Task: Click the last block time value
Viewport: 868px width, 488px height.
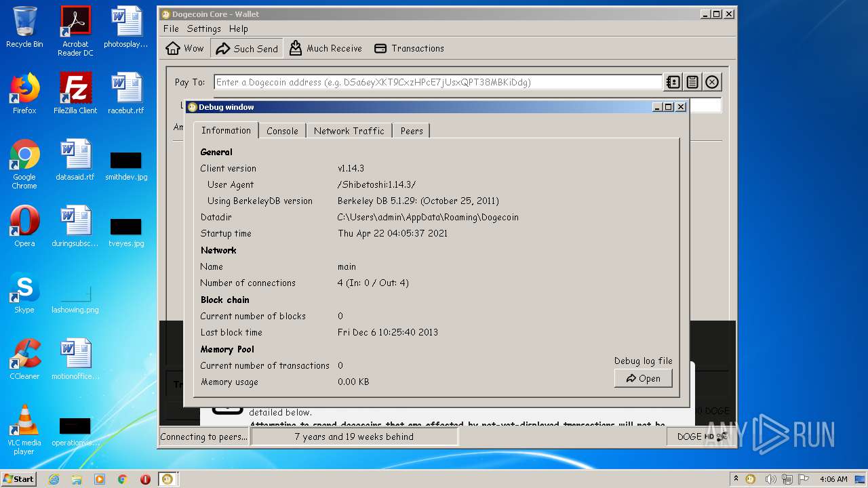Action: 388,332
